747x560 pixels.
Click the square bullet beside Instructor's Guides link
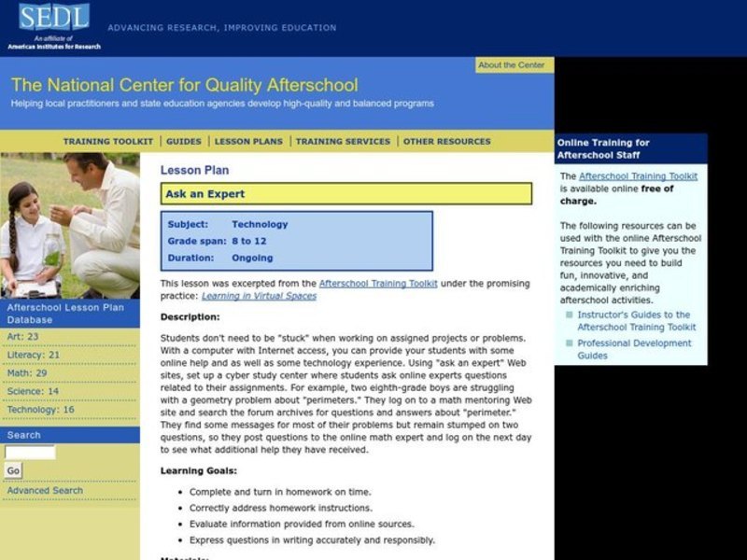[569, 315]
